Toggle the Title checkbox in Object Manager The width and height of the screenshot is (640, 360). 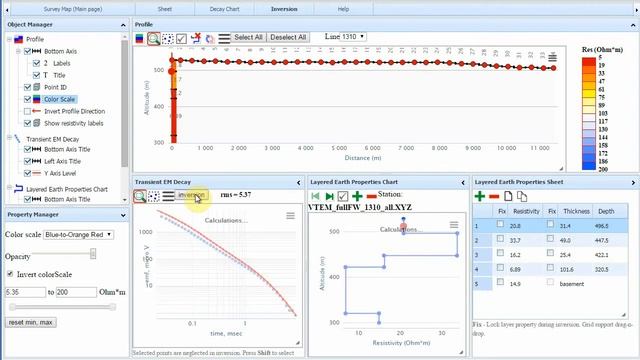pyautogui.click(x=36, y=75)
